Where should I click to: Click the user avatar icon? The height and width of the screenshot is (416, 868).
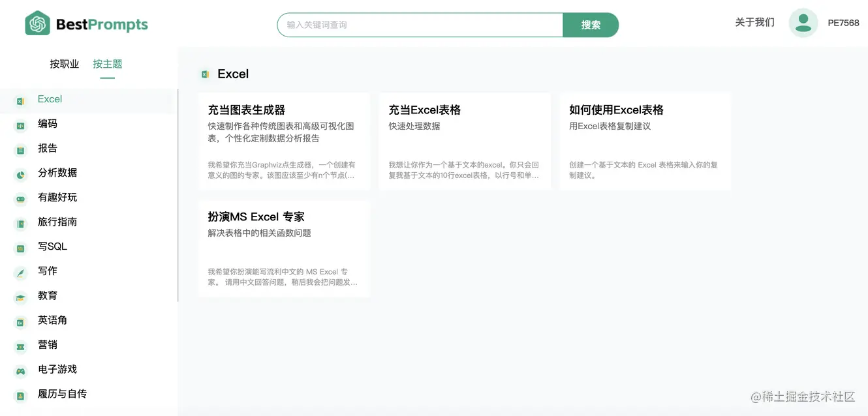pyautogui.click(x=803, y=23)
